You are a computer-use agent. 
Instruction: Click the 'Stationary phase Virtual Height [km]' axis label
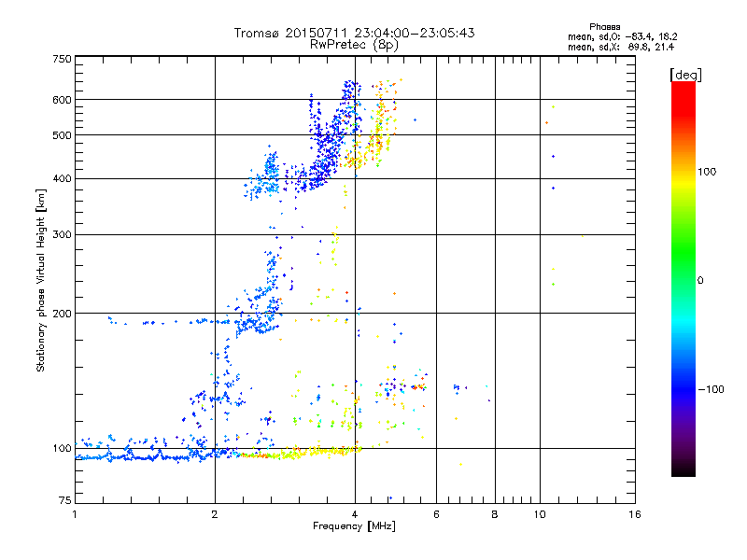(x=41, y=281)
